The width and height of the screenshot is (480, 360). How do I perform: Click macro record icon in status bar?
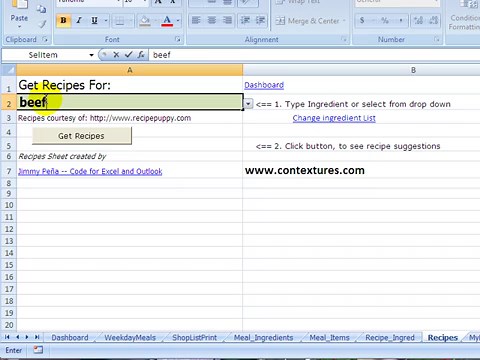click(x=38, y=350)
